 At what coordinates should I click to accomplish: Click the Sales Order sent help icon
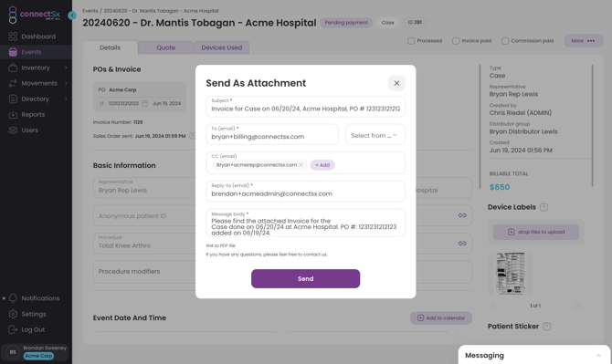[192, 136]
